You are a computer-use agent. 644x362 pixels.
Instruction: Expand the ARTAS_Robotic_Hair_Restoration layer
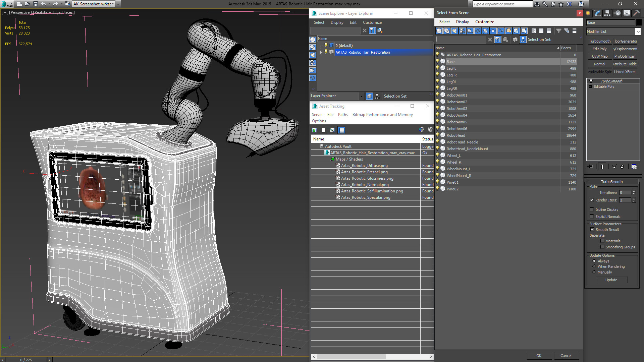pos(321,52)
